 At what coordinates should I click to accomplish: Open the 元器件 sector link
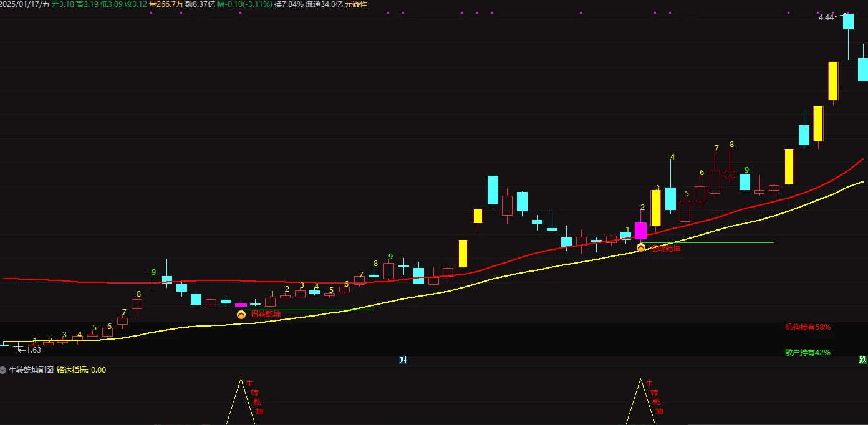356,4
